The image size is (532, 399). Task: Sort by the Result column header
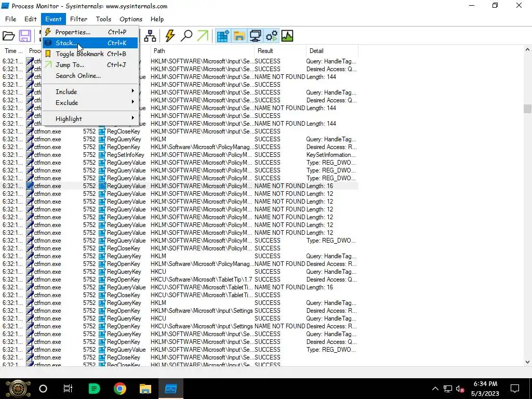coord(280,51)
